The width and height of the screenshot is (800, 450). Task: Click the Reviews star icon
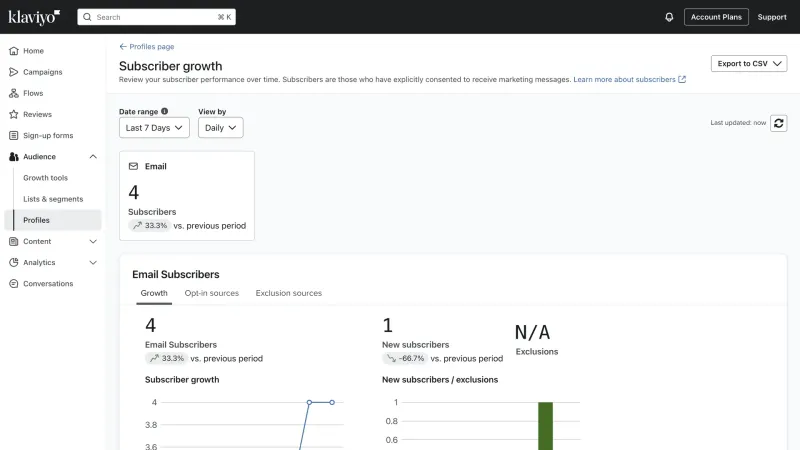[14, 114]
